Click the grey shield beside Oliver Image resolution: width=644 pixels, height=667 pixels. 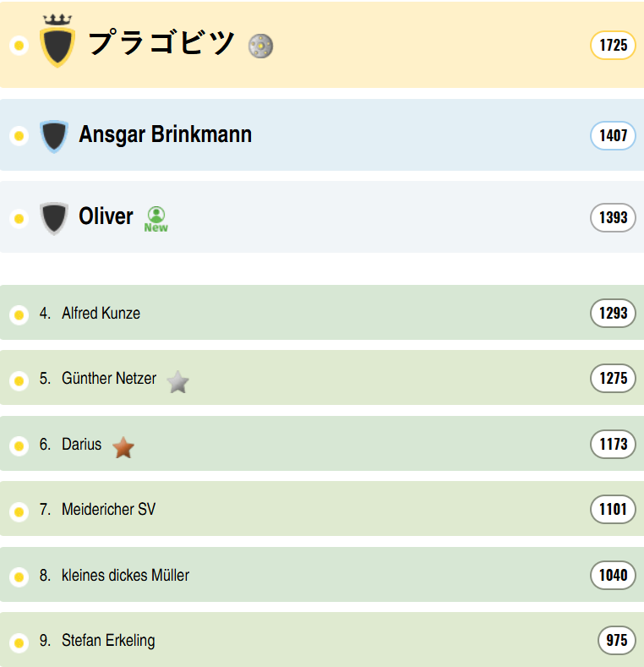point(54,217)
